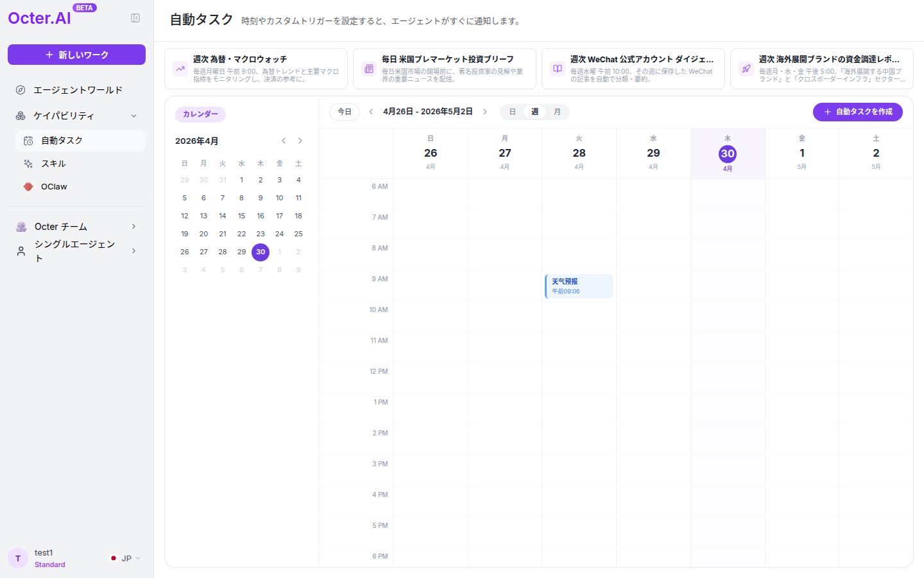924x578 pixels.
Task: Expand the ケイパビリティ section chevron
Action: click(133, 116)
